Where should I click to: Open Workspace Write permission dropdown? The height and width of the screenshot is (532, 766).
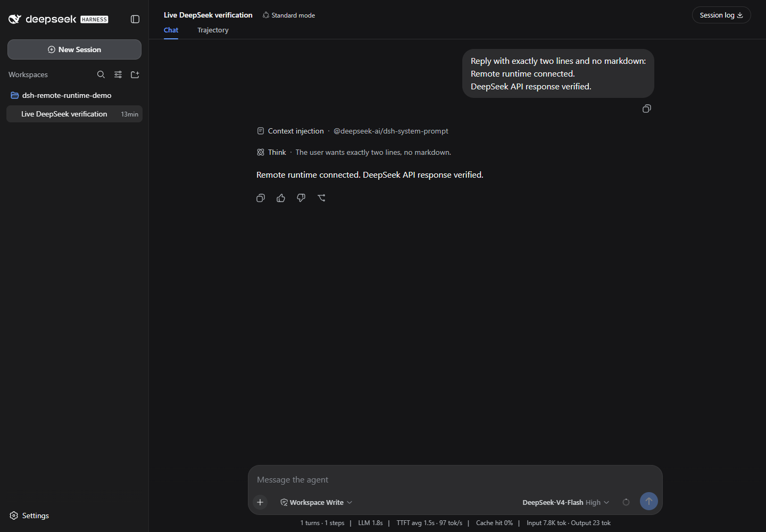[x=317, y=502]
